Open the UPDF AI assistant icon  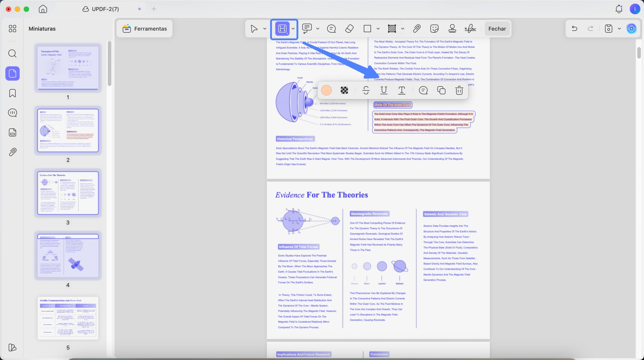[x=632, y=29]
